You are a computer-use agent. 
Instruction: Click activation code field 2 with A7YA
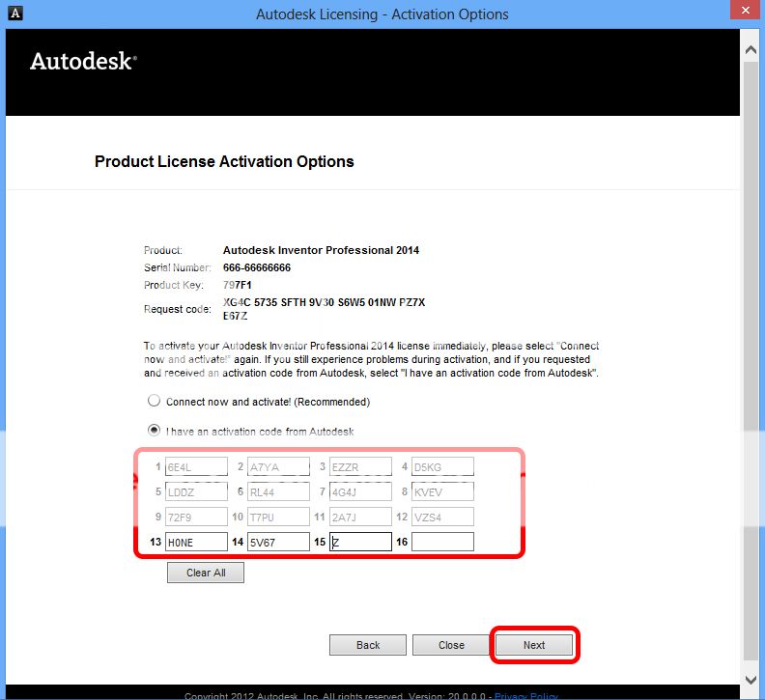pos(278,466)
